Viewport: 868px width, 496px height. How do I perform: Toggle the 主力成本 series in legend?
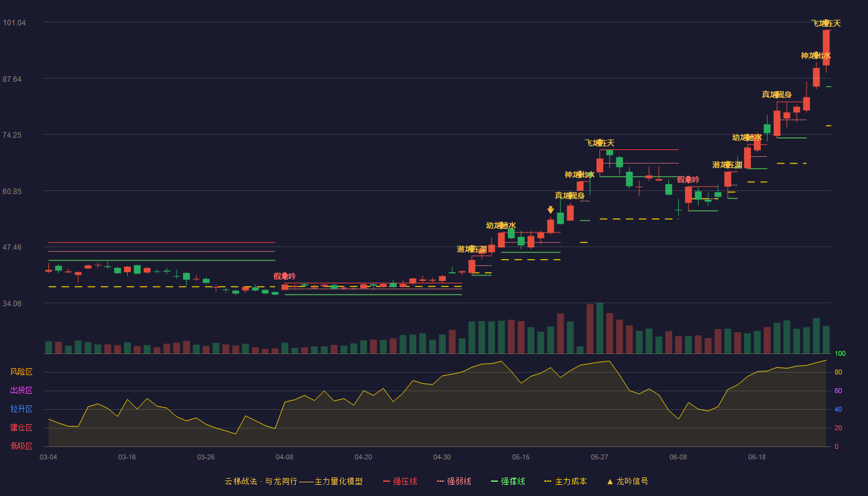pyautogui.click(x=570, y=481)
